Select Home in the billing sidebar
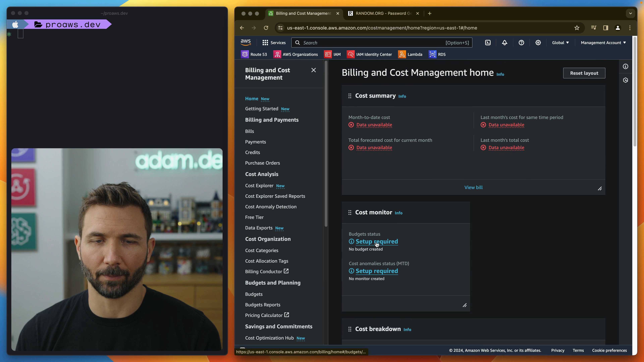 pyautogui.click(x=252, y=99)
